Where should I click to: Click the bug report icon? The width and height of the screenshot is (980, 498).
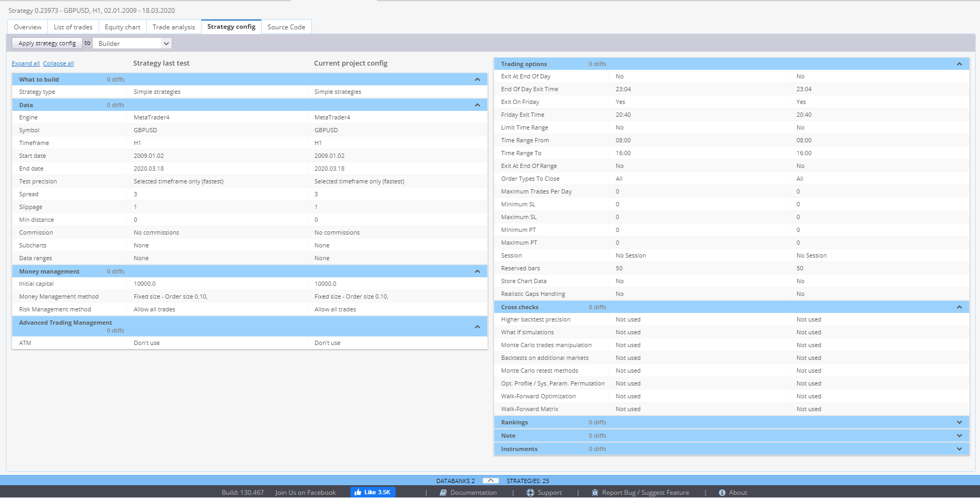click(595, 493)
